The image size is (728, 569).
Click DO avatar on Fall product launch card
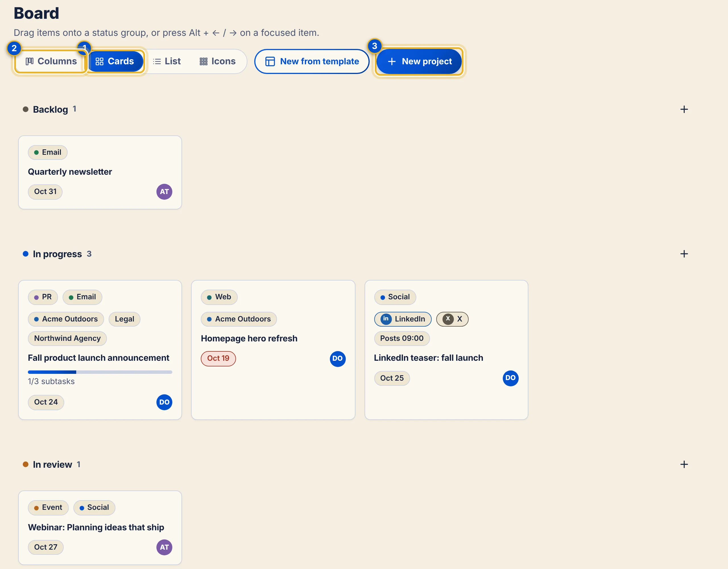pyautogui.click(x=164, y=402)
